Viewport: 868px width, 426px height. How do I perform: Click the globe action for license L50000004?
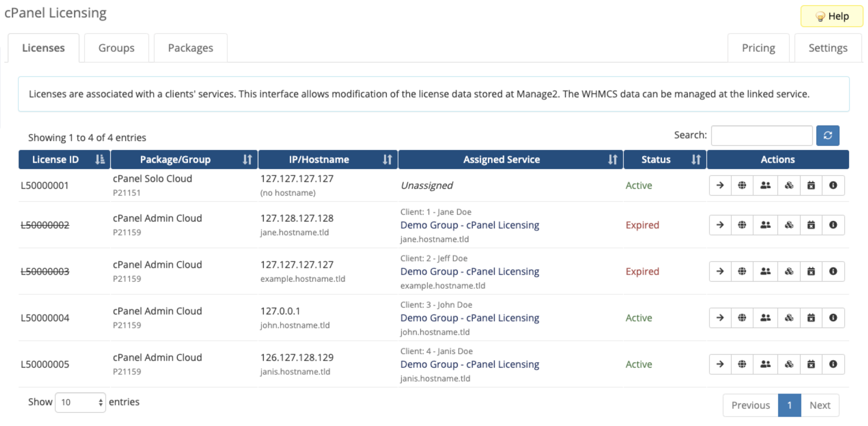742,318
